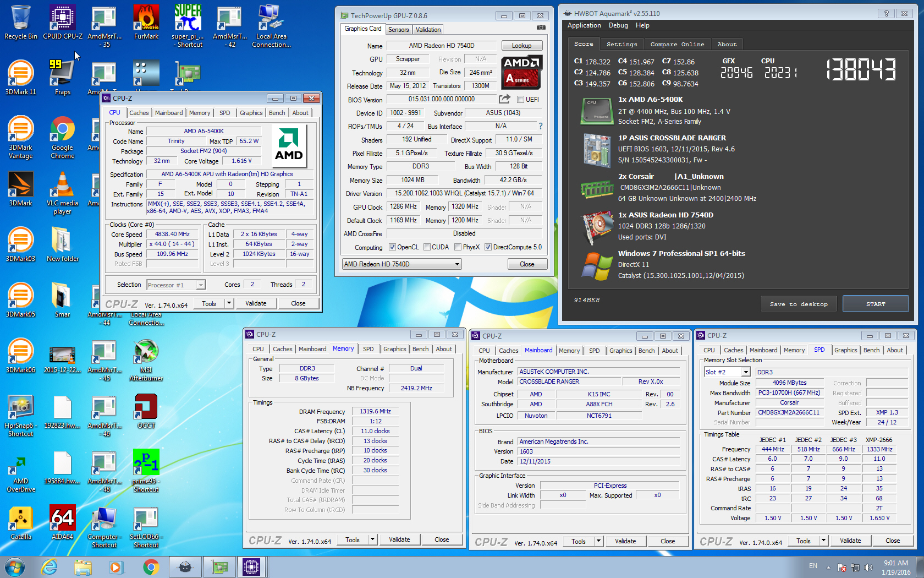Open SetLOD06 shortcut on desktop
This screenshot has width=924, height=578.
click(x=146, y=527)
